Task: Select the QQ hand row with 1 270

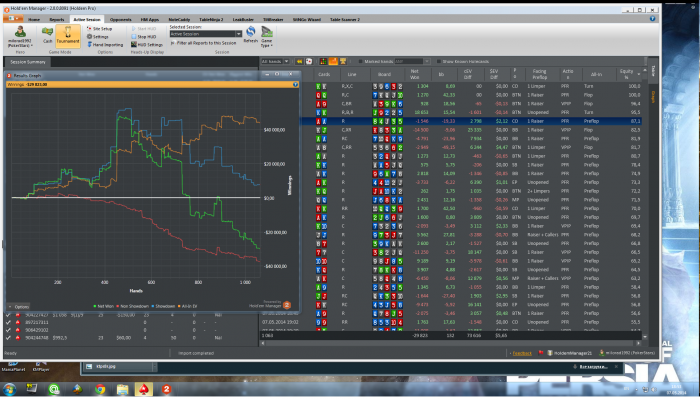Action: point(471,95)
